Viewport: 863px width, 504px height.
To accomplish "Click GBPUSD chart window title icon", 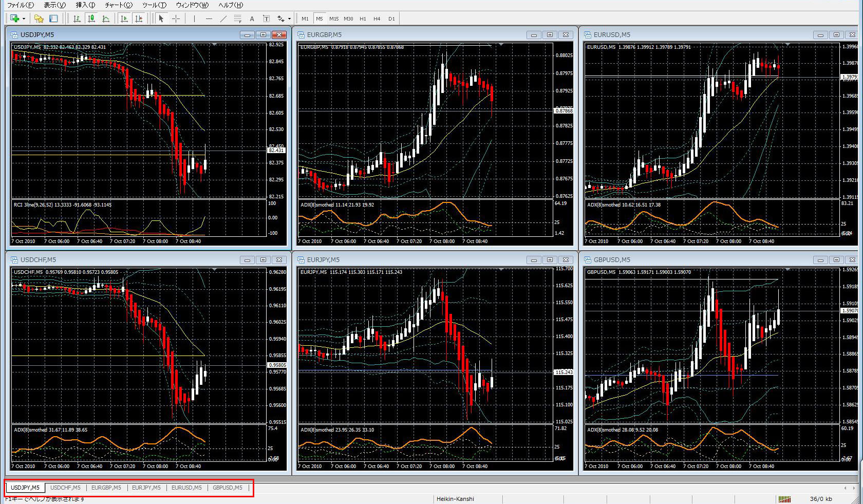I will (588, 260).
